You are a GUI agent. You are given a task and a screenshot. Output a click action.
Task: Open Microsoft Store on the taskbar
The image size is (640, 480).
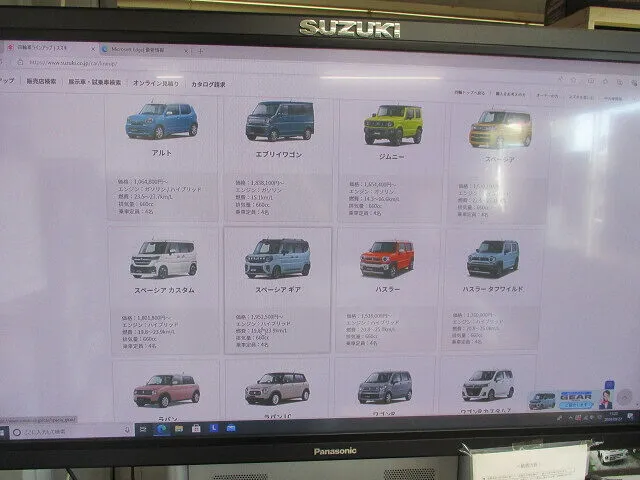tap(196, 429)
